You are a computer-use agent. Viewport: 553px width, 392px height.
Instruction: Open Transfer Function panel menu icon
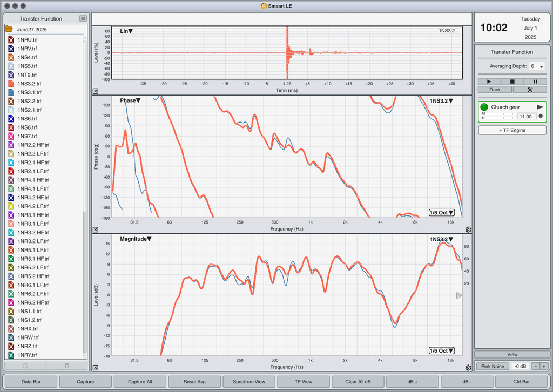[83, 18]
